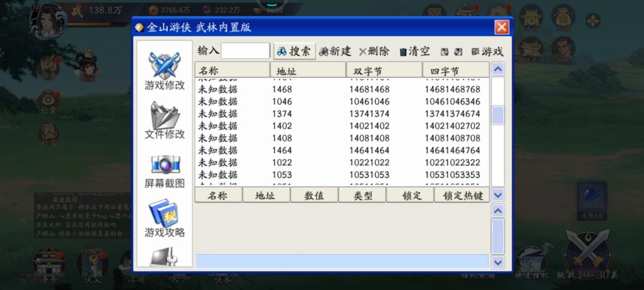
Task: Focus the 输入 search text field
Action: coord(245,51)
